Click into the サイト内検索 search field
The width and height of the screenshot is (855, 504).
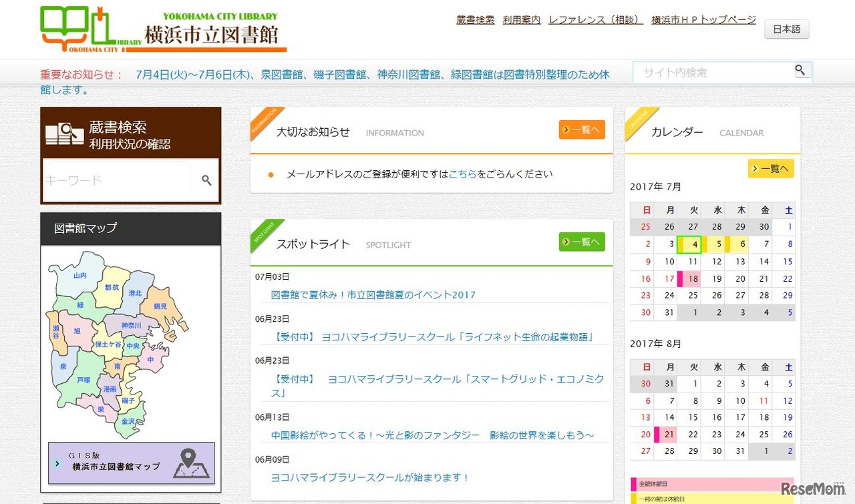712,72
